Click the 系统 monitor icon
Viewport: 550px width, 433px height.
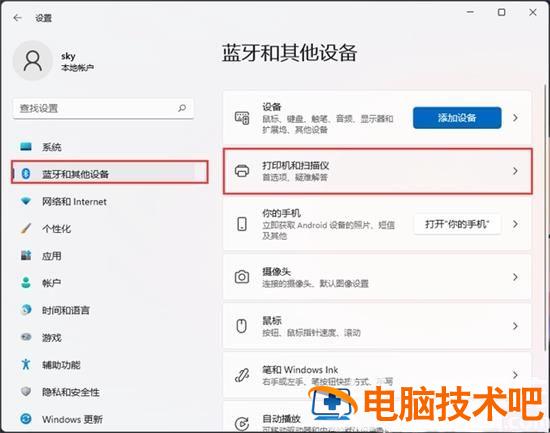(26, 147)
